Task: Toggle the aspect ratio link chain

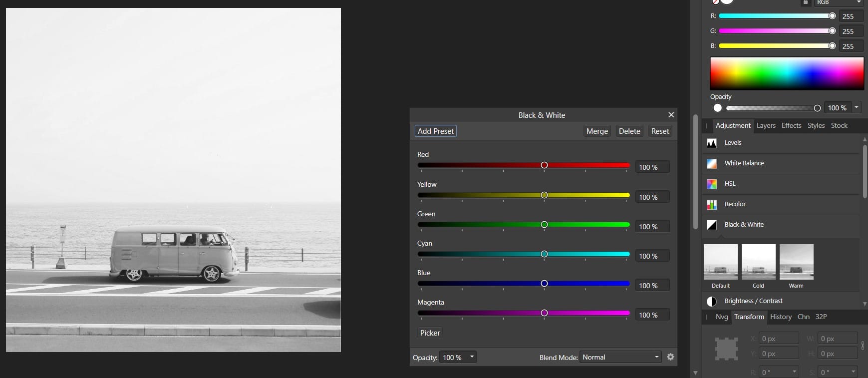Action: coord(863,346)
